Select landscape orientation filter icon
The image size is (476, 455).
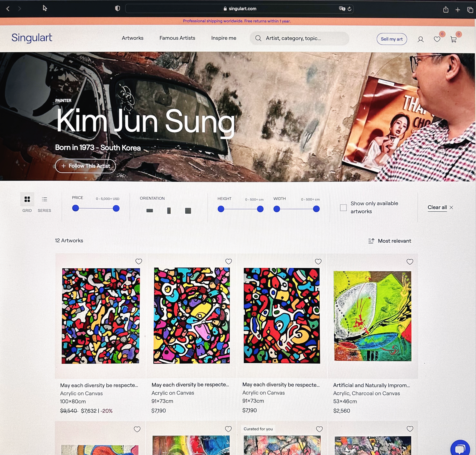tap(150, 210)
